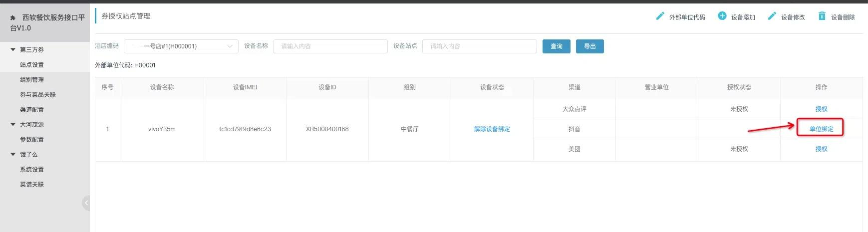Click the 组别 column header
This screenshot has height=232, width=868.
coord(410,87)
